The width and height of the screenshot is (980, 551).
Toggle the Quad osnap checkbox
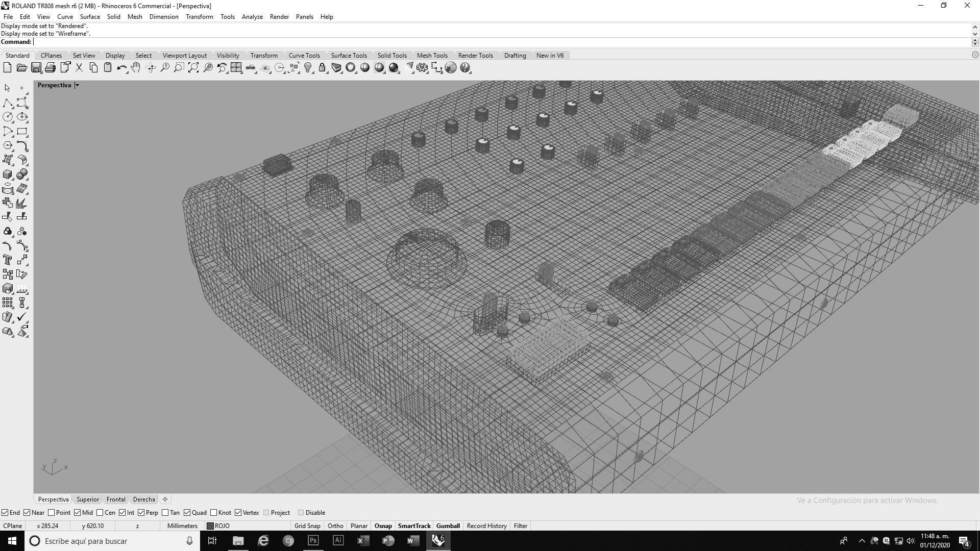pyautogui.click(x=187, y=513)
